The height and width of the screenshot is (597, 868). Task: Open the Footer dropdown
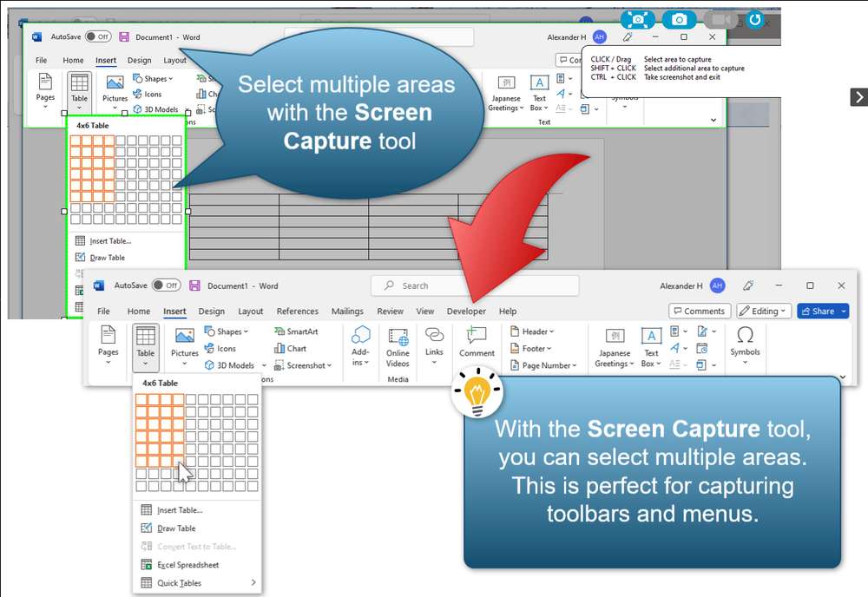(531, 349)
